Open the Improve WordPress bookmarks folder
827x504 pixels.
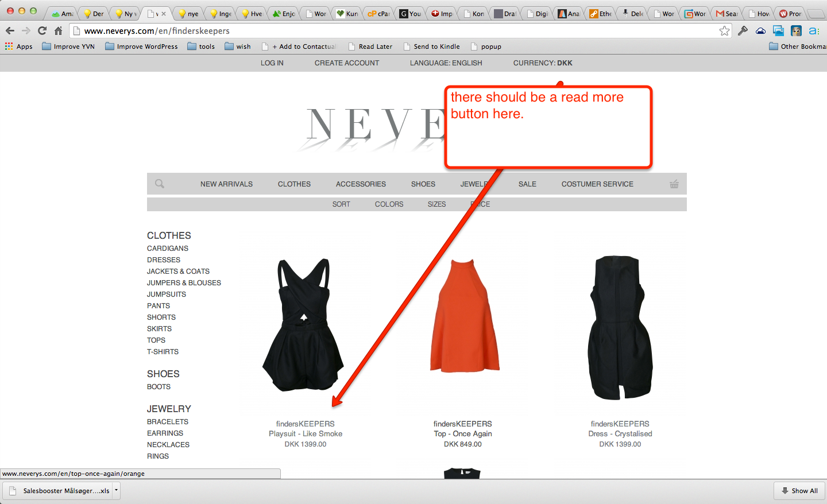[141, 46]
